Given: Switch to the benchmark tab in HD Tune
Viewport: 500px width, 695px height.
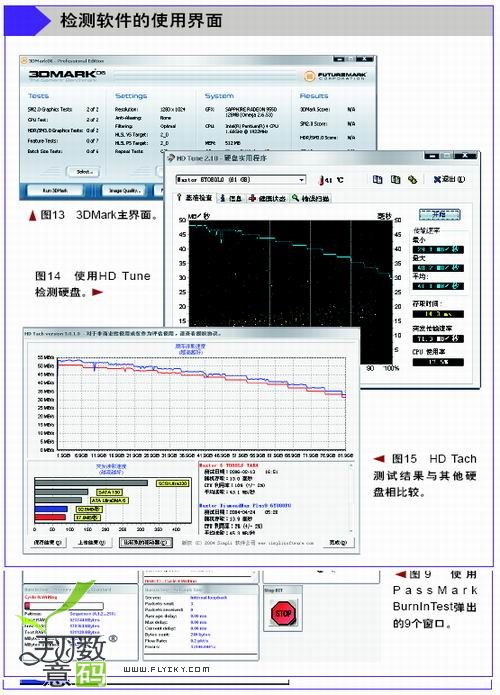Looking at the screenshot, I should point(195,198).
